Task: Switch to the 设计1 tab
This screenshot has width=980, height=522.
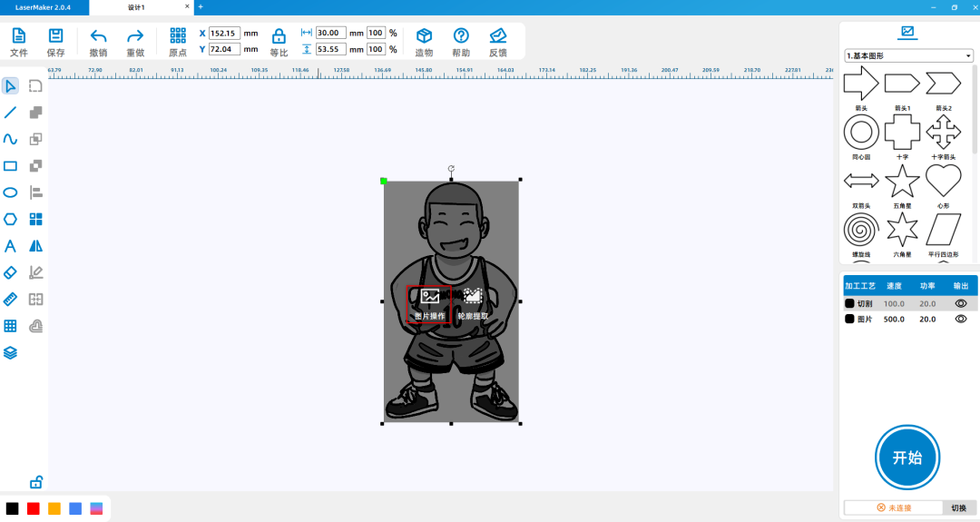Action: point(136,7)
